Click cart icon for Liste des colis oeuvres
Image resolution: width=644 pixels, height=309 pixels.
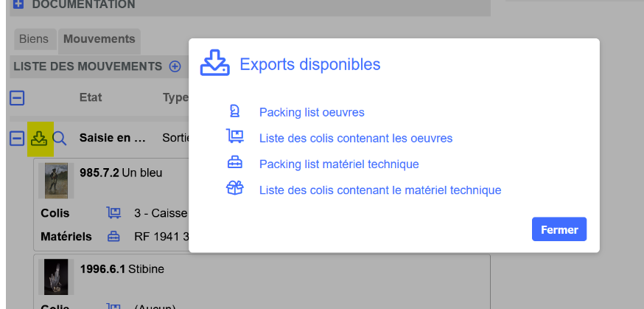(234, 137)
